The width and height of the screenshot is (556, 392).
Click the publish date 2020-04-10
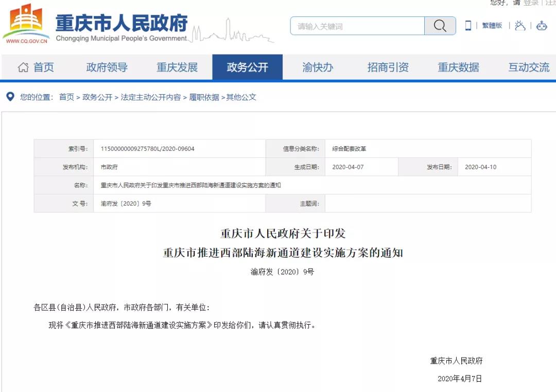point(480,167)
